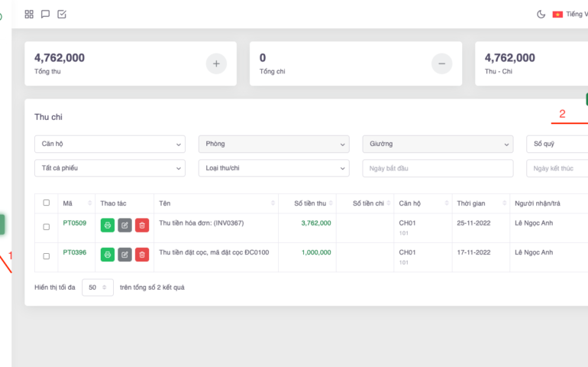Open the Tất cả phiếu dropdown
588x367 pixels.
(110, 168)
